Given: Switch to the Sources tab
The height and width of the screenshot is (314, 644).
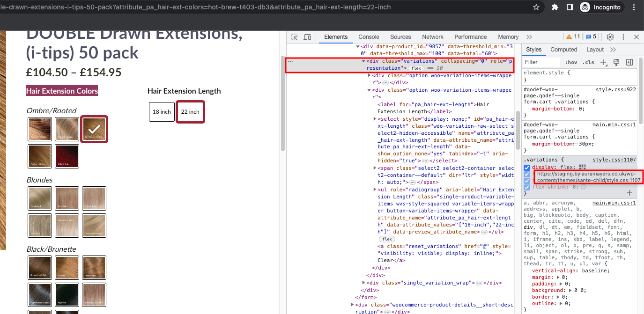Looking at the screenshot, I should click(x=400, y=37).
